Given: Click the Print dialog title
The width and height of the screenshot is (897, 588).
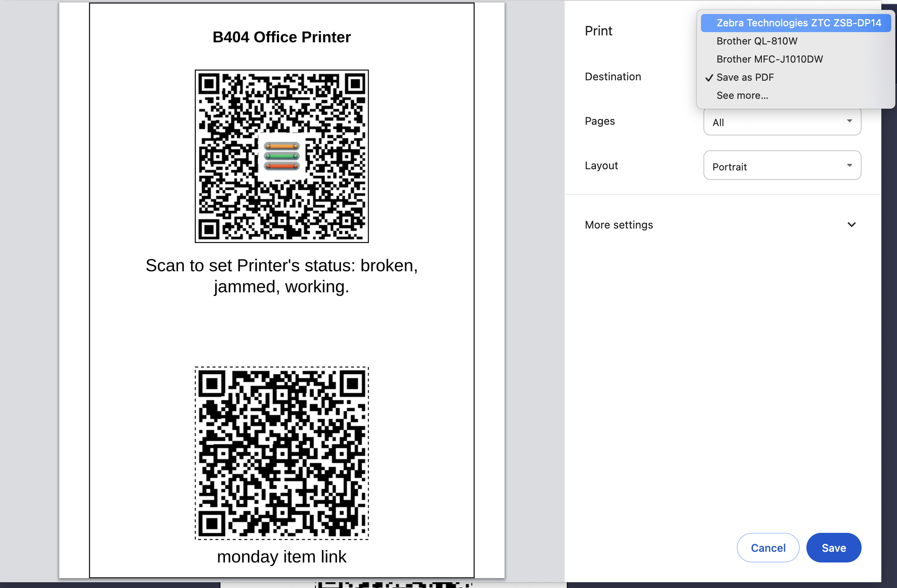Looking at the screenshot, I should (x=598, y=31).
